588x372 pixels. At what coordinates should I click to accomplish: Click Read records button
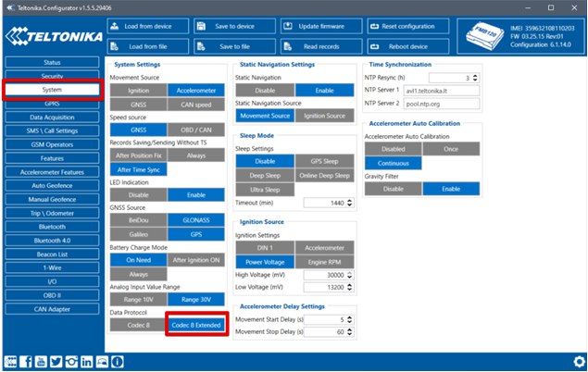pos(321,46)
